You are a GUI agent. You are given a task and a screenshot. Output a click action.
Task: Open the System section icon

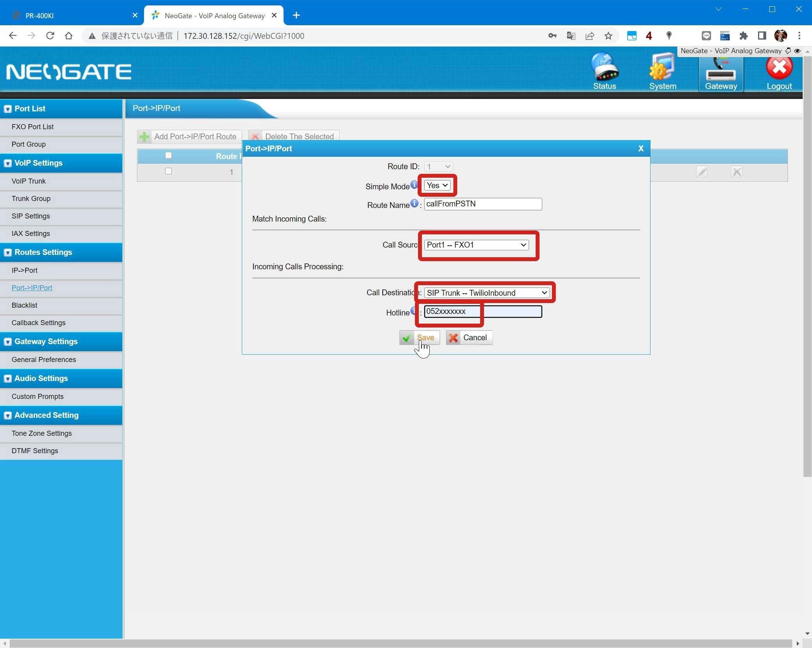click(663, 72)
